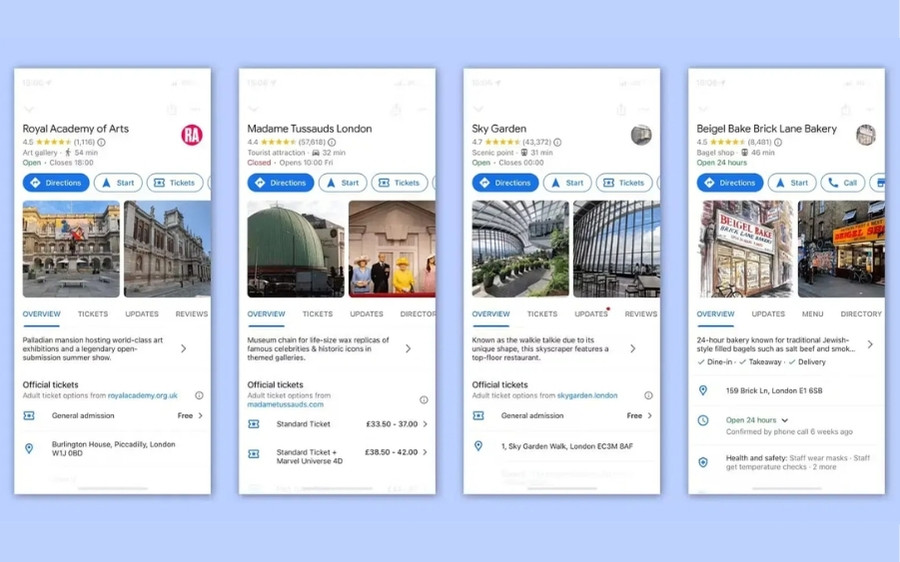Share the Madame Tussauds London place
The height and width of the screenshot is (562, 900).
[395, 109]
